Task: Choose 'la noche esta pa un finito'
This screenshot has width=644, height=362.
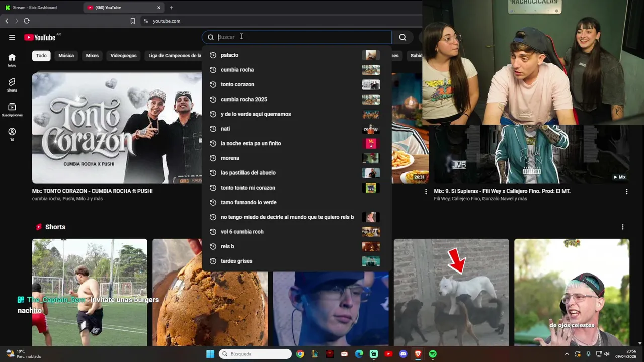Action: point(297,143)
